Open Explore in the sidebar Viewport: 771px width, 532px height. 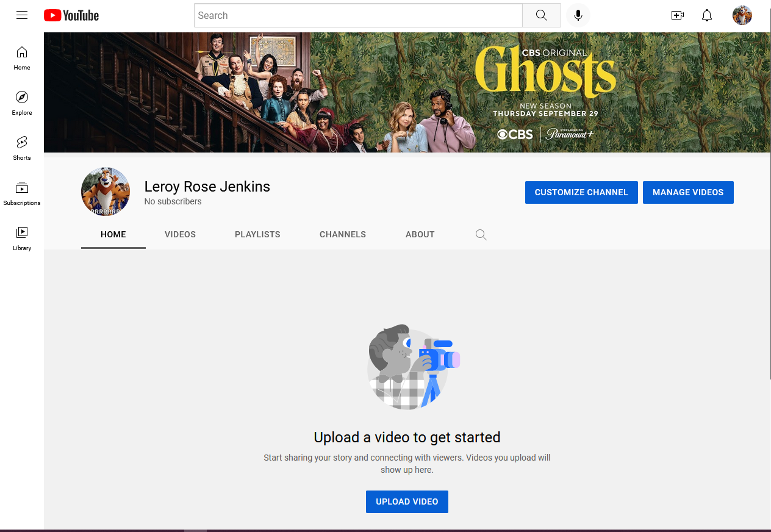tap(22, 103)
